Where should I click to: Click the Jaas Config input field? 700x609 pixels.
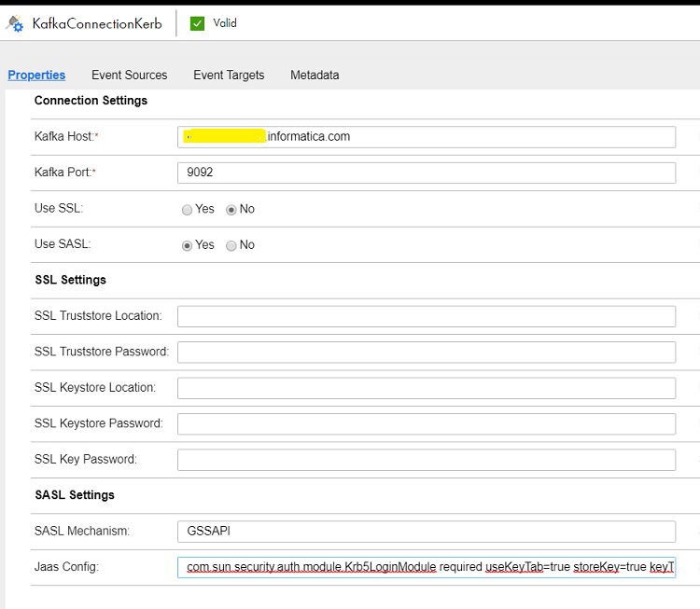tap(427, 568)
